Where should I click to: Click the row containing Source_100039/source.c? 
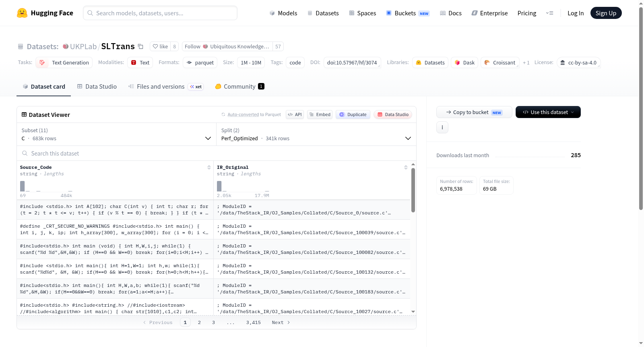click(213, 229)
